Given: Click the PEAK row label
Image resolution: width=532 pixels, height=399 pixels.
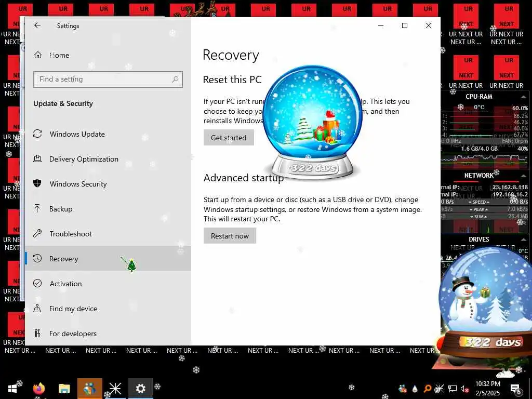Looking at the screenshot, I should (478, 209).
